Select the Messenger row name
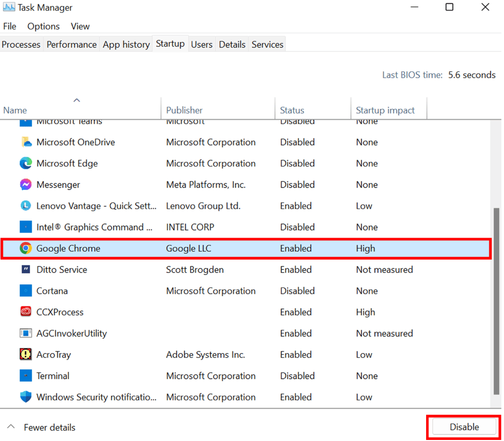Viewport: 504px width, 441px height. coord(58,184)
